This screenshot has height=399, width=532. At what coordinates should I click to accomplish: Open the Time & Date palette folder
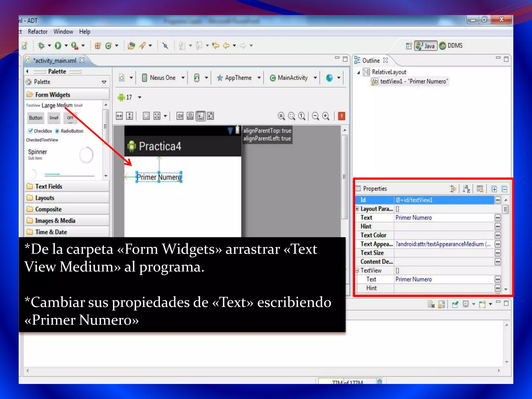click(x=67, y=232)
